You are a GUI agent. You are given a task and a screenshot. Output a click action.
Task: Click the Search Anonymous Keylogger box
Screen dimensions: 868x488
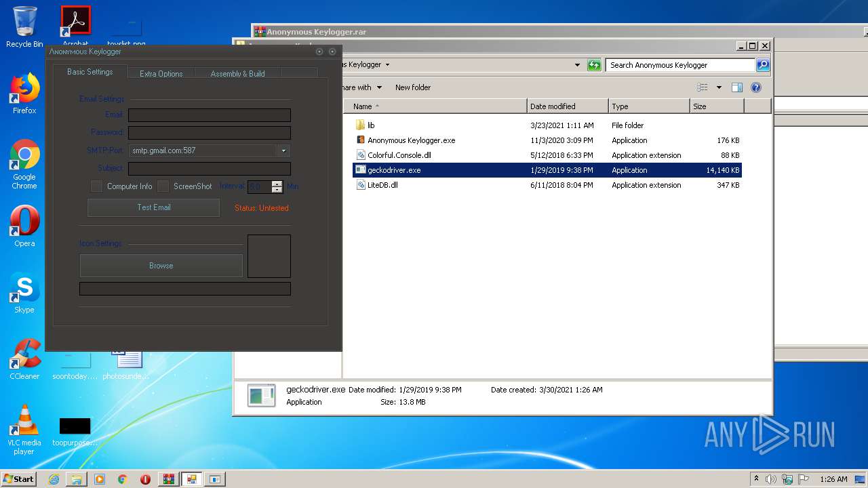pos(680,65)
